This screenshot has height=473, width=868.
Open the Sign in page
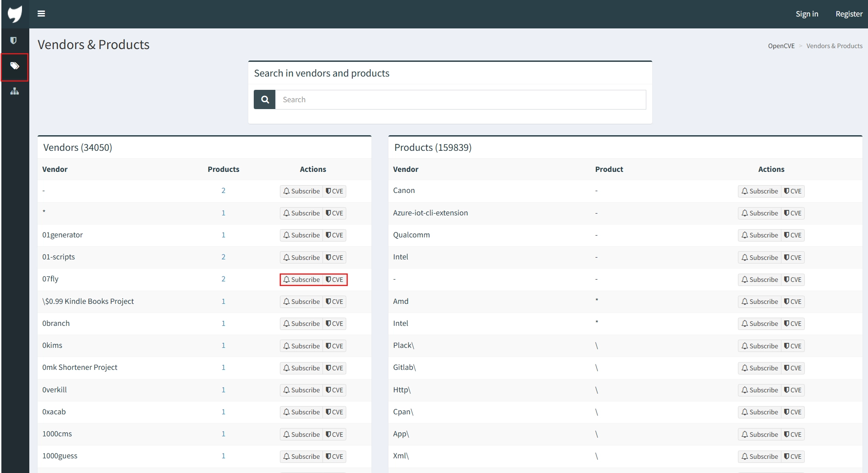[x=807, y=14]
